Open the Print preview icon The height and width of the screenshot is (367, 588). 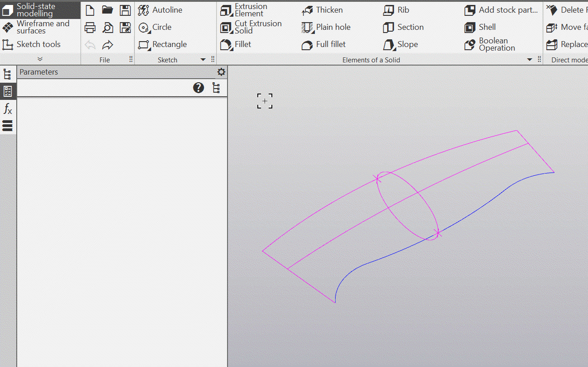(x=108, y=28)
